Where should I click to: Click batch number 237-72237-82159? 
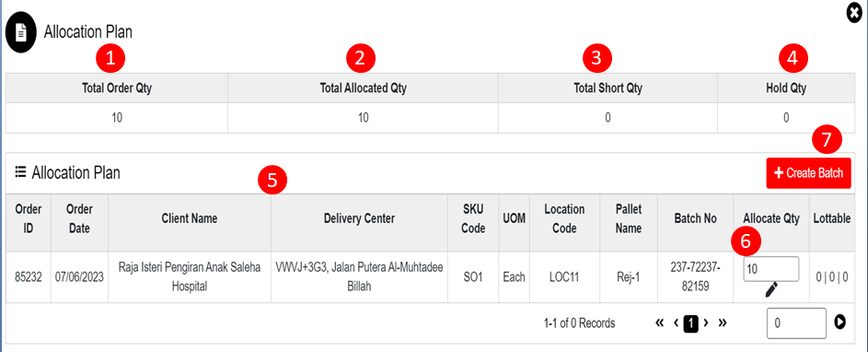(695, 276)
